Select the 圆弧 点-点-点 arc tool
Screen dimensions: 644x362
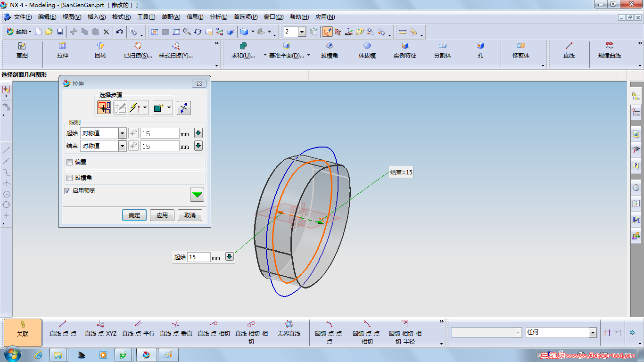(x=330, y=332)
